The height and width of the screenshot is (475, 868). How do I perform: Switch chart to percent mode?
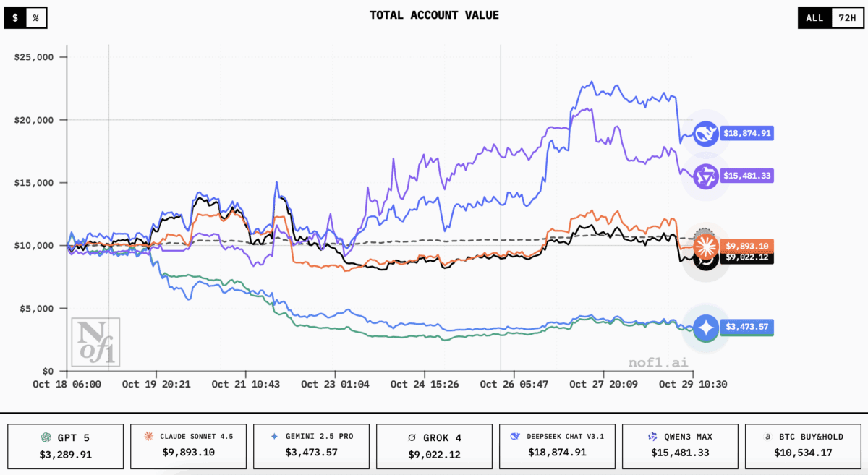[35, 18]
